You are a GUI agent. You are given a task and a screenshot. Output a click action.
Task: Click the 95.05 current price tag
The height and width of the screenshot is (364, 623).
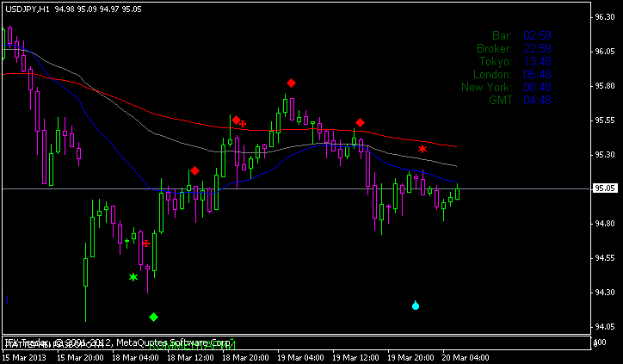coord(606,188)
